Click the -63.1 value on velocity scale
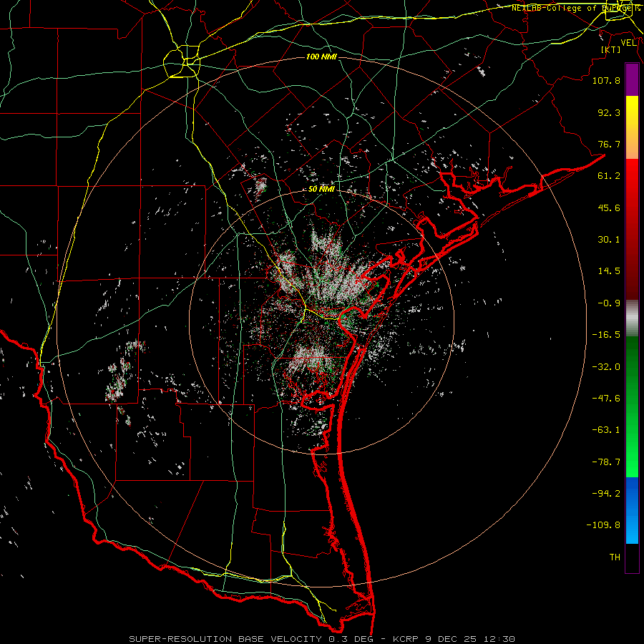Image resolution: width=644 pixels, height=644 pixels. pyautogui.click(x=606, y=430)
